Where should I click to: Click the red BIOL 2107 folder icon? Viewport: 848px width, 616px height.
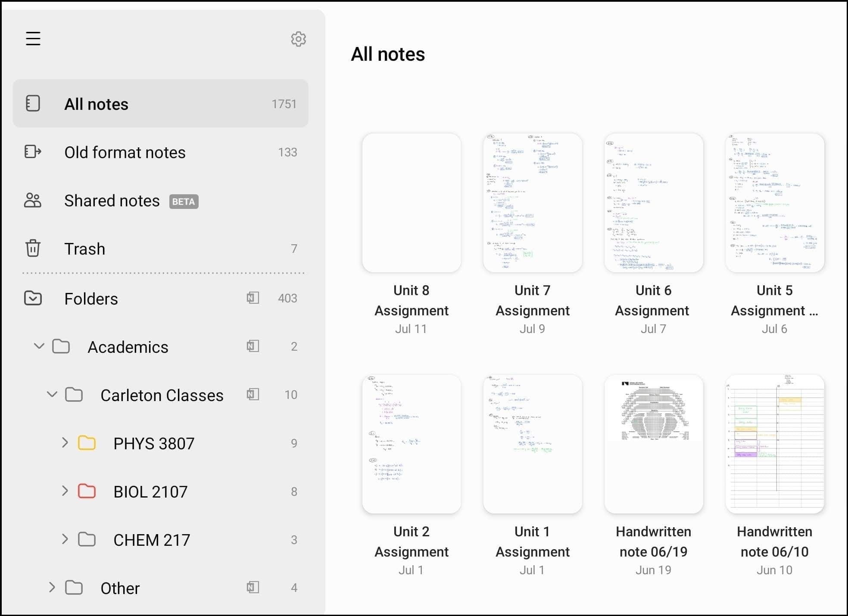pos(87,491)
